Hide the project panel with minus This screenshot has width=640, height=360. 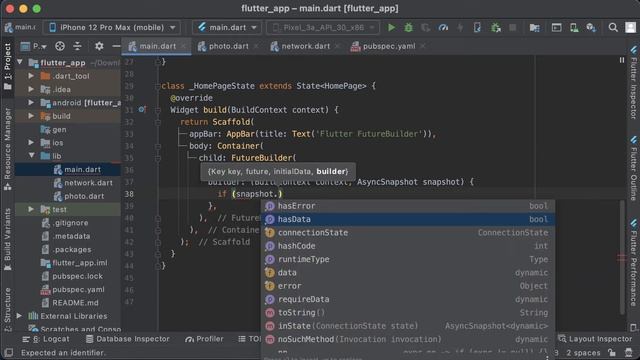[116, 46]
